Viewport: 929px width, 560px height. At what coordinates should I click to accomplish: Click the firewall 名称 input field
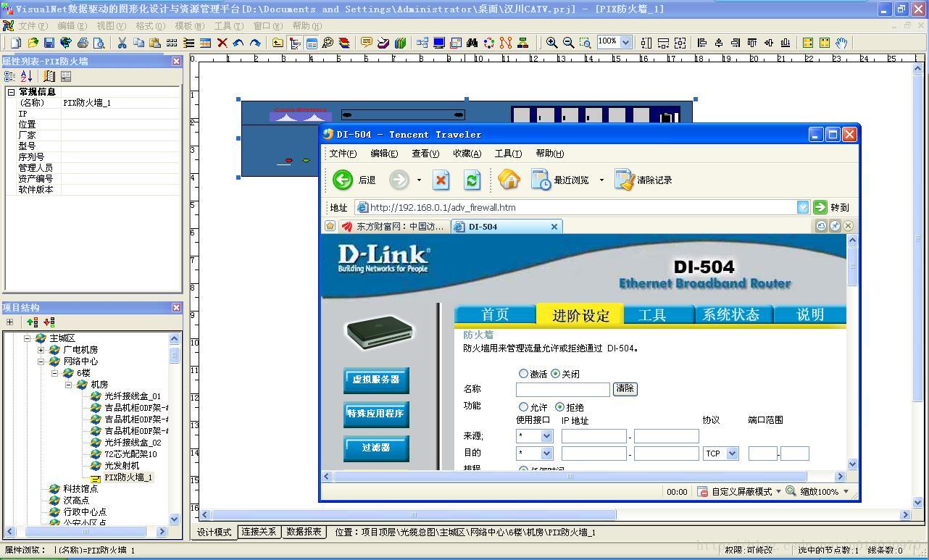pyautogui.click(x=562, y=390)
